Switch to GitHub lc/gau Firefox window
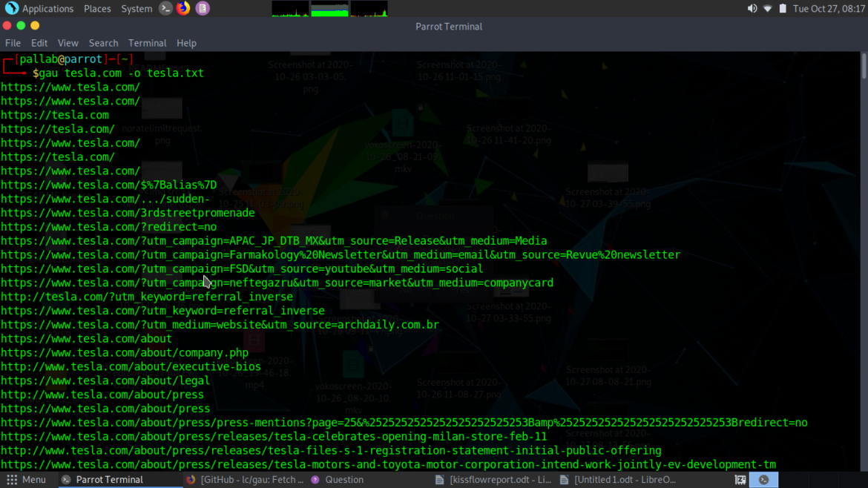This screenshot has width=868, height=488. pos(245,480)
